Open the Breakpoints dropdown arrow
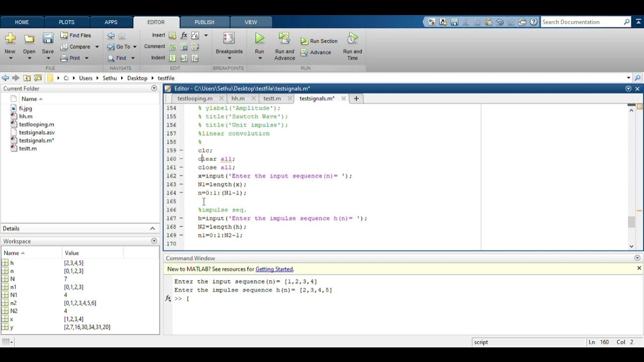The image size is (644, 362). (x=229, y=58)
